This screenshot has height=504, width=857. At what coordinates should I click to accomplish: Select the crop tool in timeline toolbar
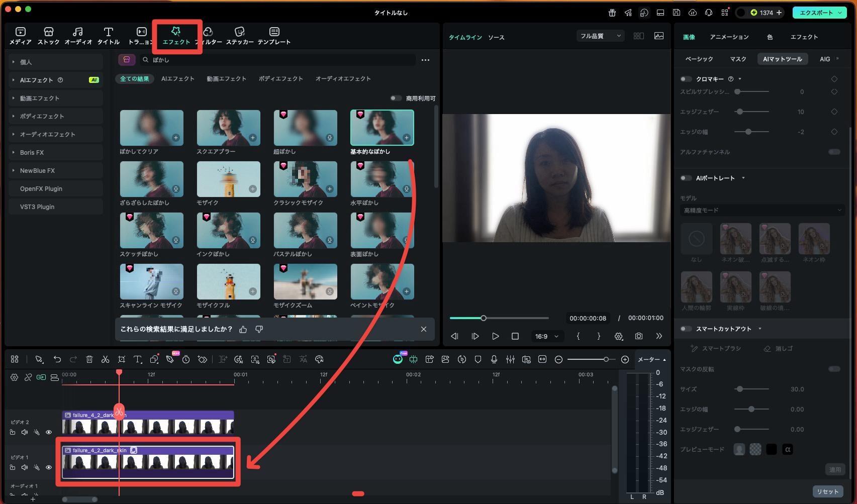pyautogui.click(x=122, y=359)
